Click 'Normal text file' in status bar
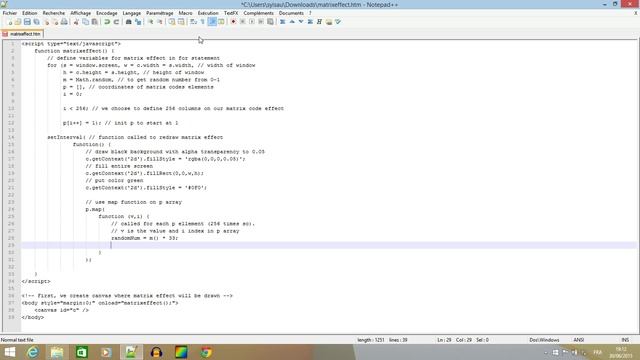Viewport: 640px width, 360px height. pos(17,340)
